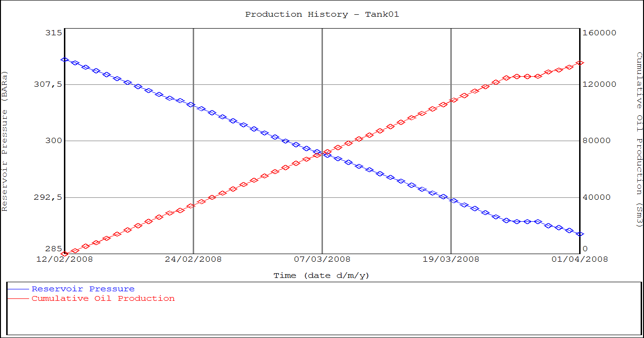The image size is (644, 338).
Task: Click the 24/02/2008 date label
Action: (x=193, y=259)
